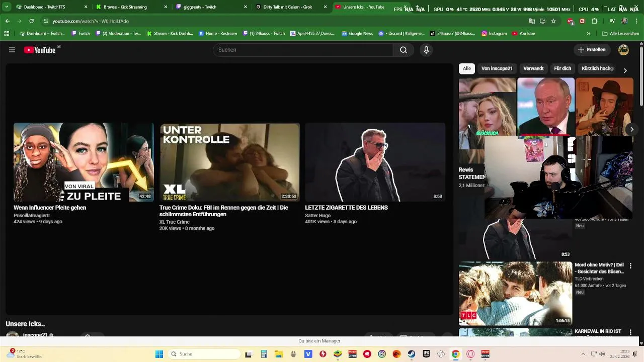Open the Chrome extensions puzzle icon
The height and width of the screenshot is (362, 644).
pos(594,21)
